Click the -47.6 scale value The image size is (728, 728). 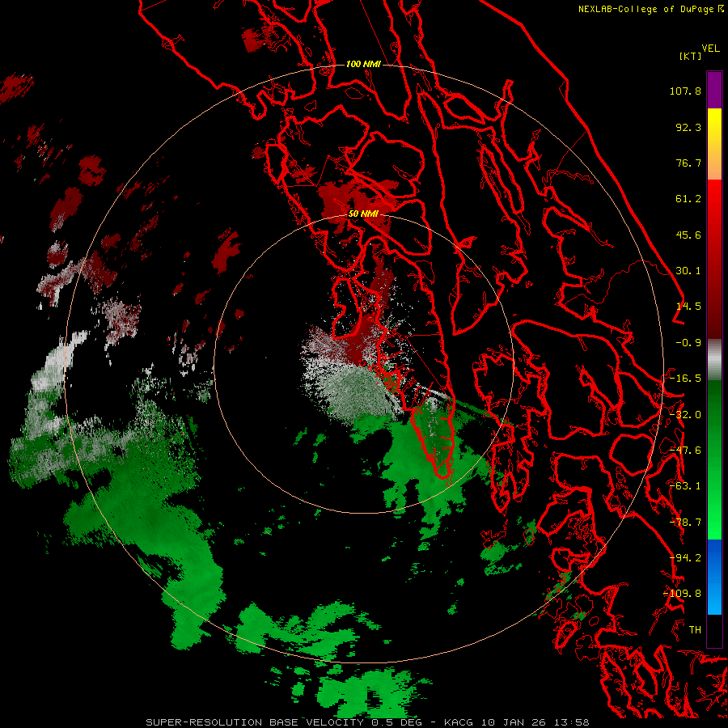[x=685, y=451]
